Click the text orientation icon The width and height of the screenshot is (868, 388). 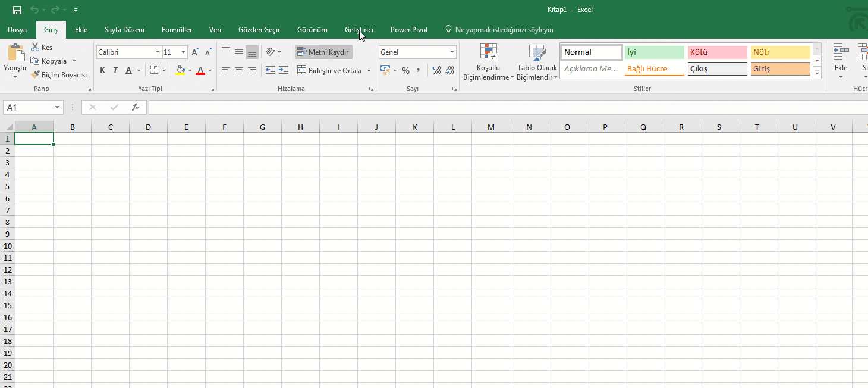[x=271, y=52]
